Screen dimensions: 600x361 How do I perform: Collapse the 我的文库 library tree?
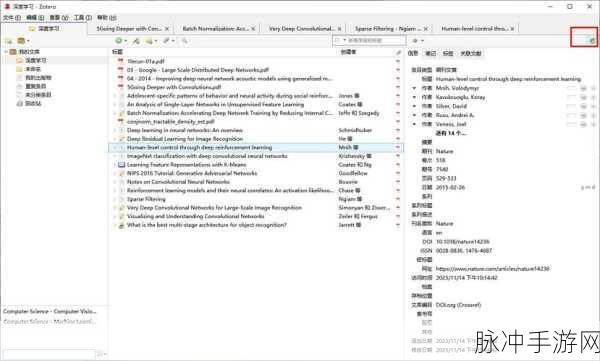point(6,52)
